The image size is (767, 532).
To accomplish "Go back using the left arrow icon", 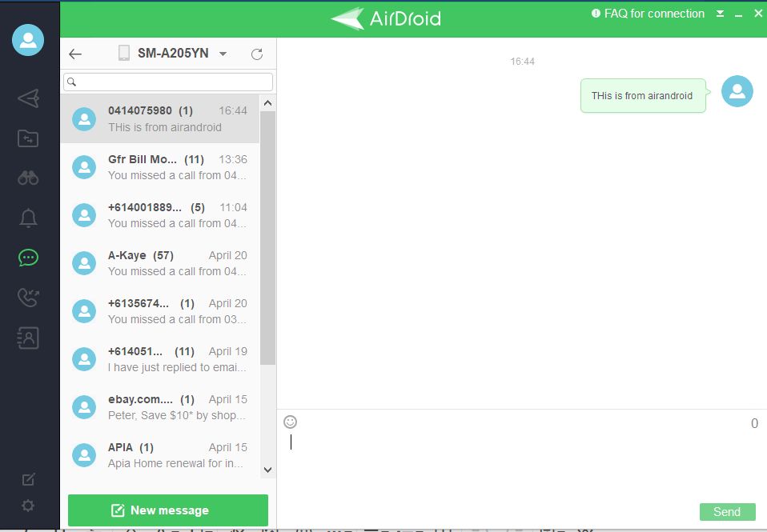I will click(75, 54).
